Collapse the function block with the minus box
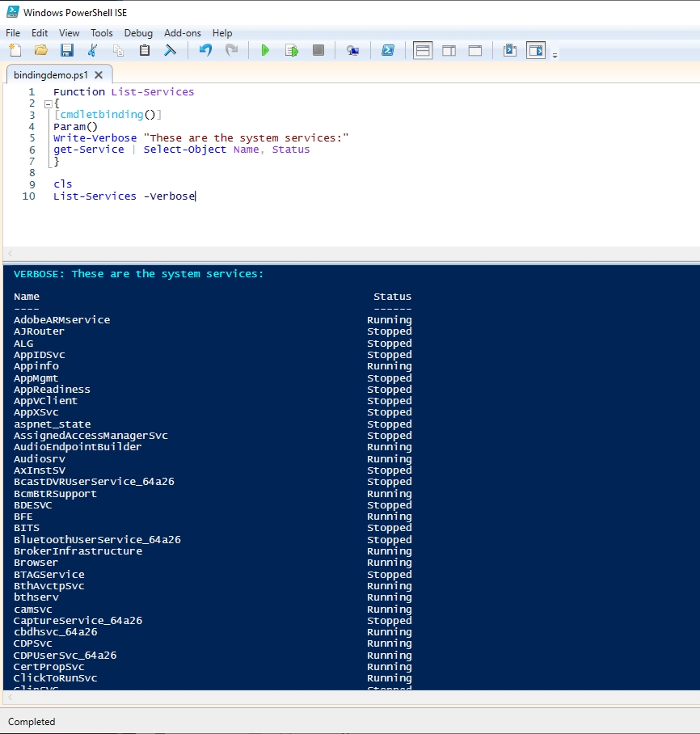700x734 pixels. tap(48, 104)
